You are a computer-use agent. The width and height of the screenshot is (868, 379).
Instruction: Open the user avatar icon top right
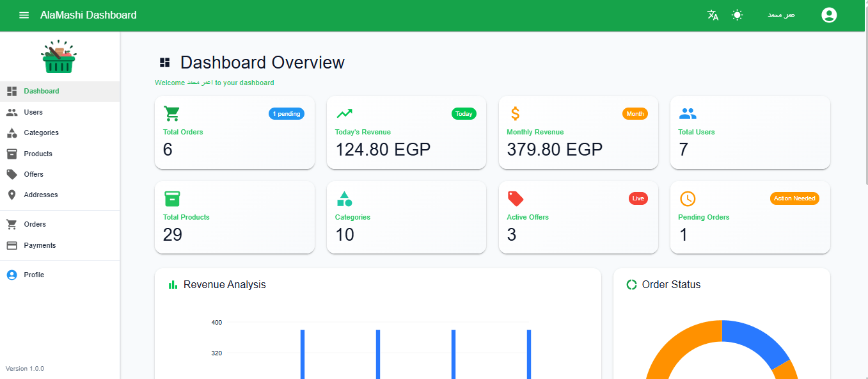[829, 15]
